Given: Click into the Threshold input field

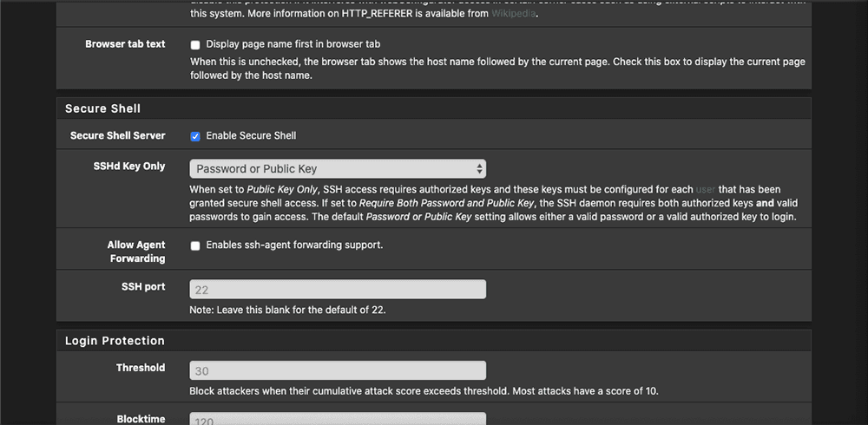Looking at the screenshot, I should click(338, 370).
